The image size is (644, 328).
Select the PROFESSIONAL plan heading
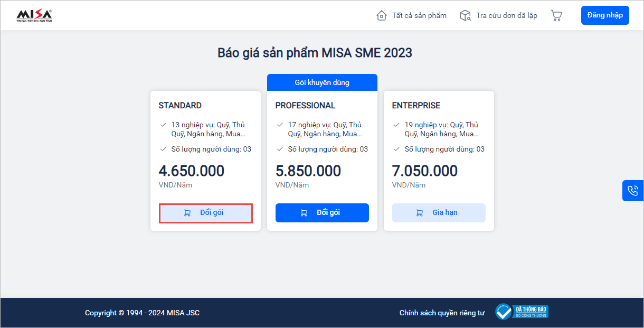(x=305, y=106)
